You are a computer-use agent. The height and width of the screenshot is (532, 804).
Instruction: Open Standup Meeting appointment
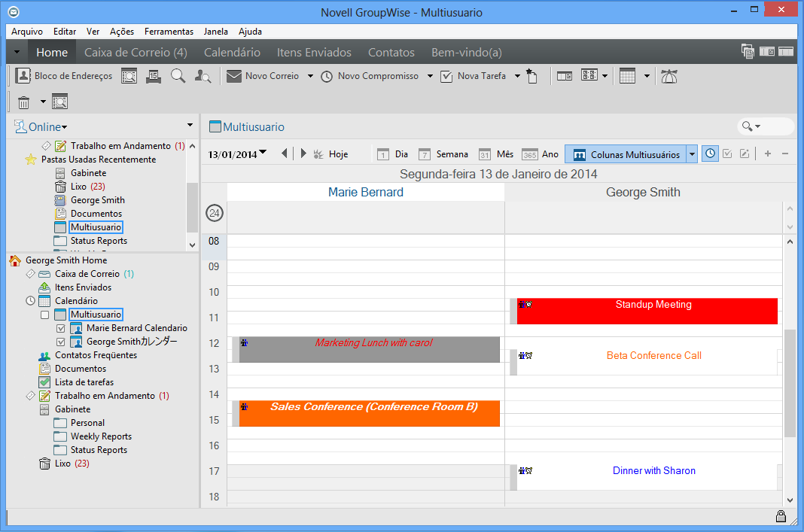point(647,311)
